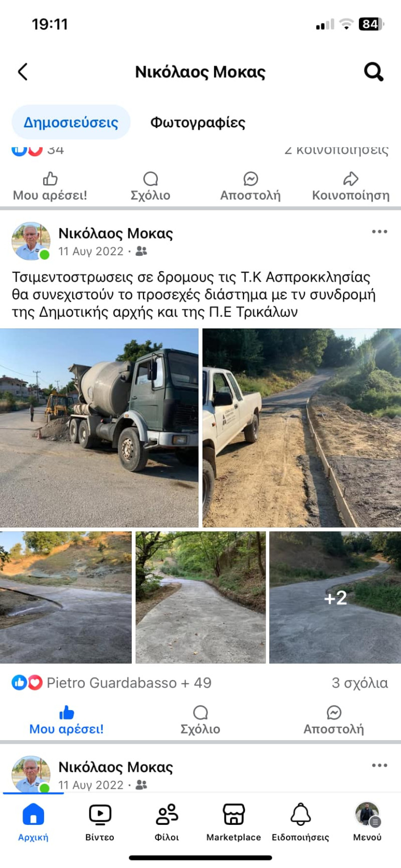The width and height of the screenshot is (401, 868).
Task: Open the three-dot menu of the bottom post
Action: (x=379, y=765)
